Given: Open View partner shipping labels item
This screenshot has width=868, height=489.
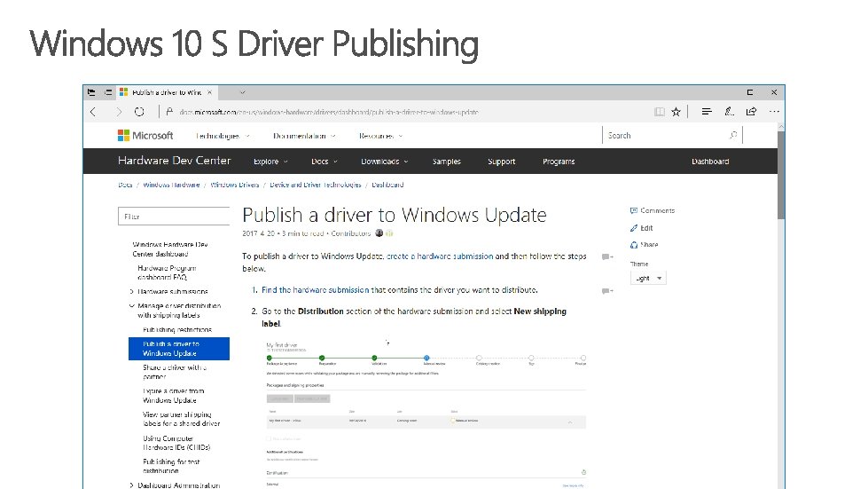Looking at the screenshot, I should [181, 419].
